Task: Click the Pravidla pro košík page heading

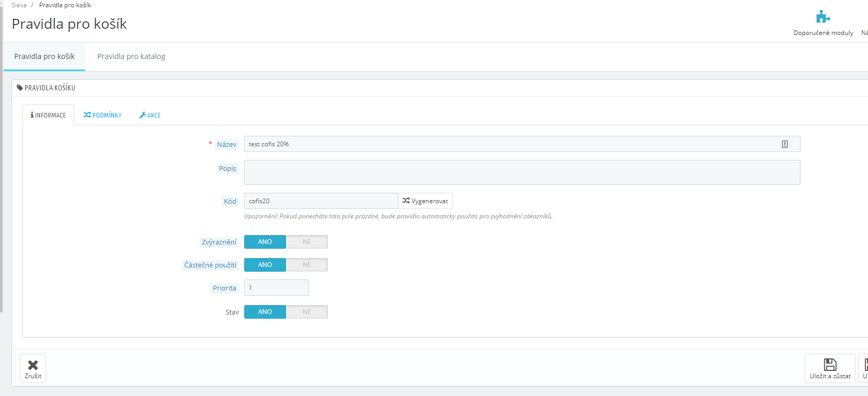Action: (69, 24)
